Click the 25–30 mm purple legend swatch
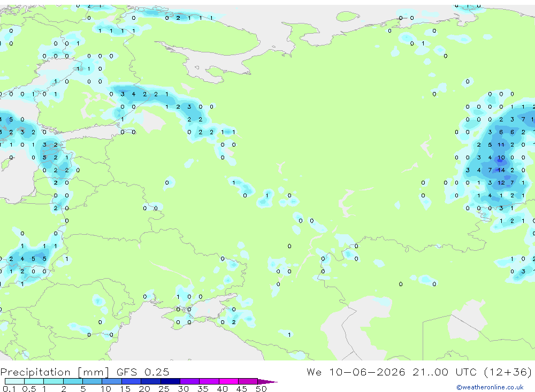535x392 pixels. click(x=170, y=381)
